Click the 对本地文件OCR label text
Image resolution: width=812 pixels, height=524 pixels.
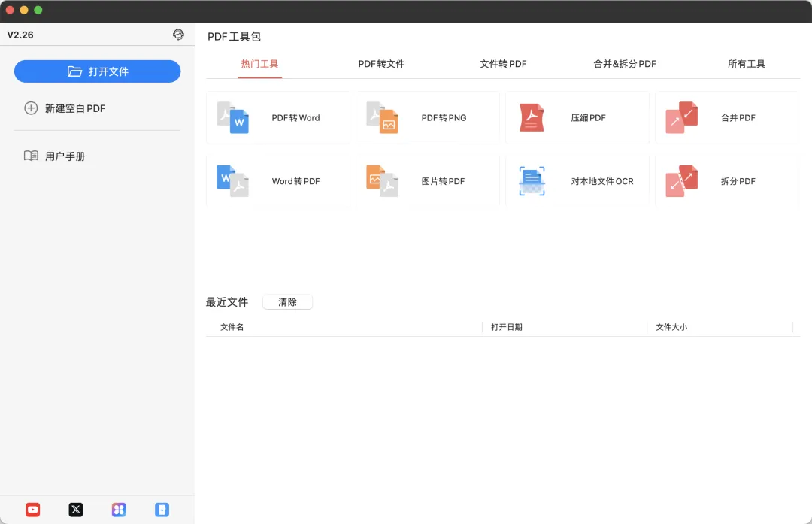(x=602, y=181)
